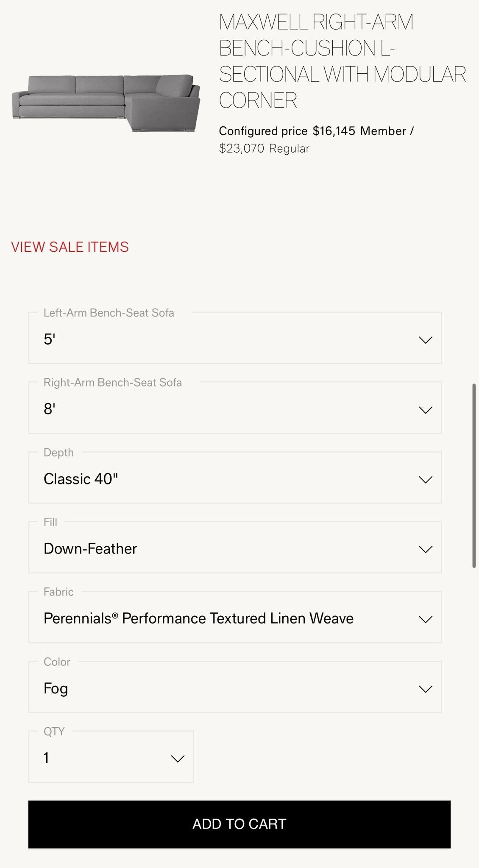Click the chevron arrow in Fill field

[425, 549]
